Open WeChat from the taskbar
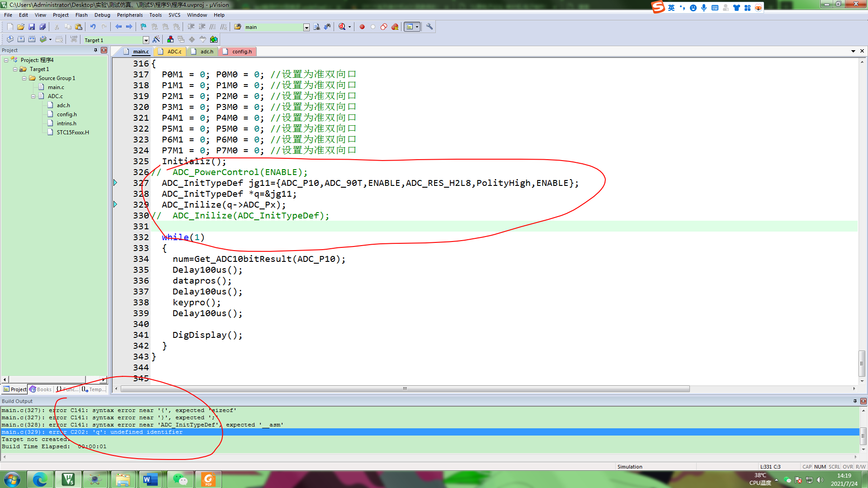This screenshot has height=488, width=868. click(180, 479)
